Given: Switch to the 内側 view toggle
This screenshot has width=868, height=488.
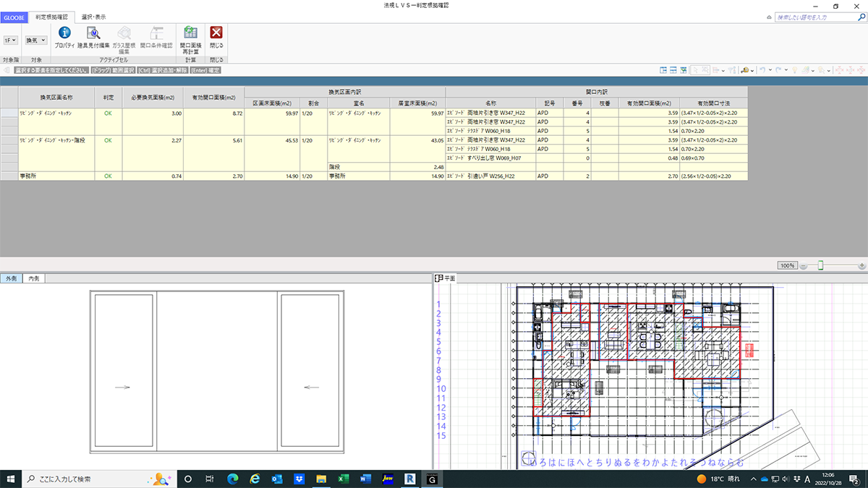Looking at the screenshot, I should pyautogui.click(x=33, y=278).
